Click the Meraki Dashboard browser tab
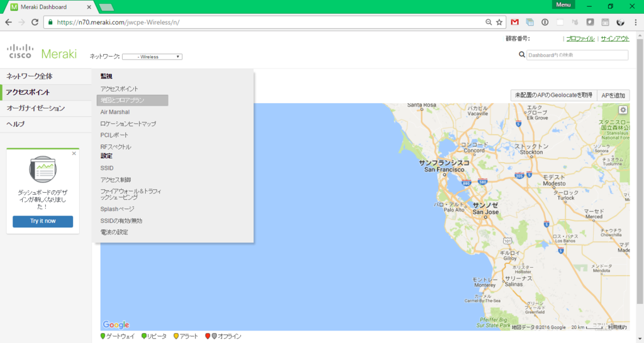The image size is (644, 343). point(50,7)
